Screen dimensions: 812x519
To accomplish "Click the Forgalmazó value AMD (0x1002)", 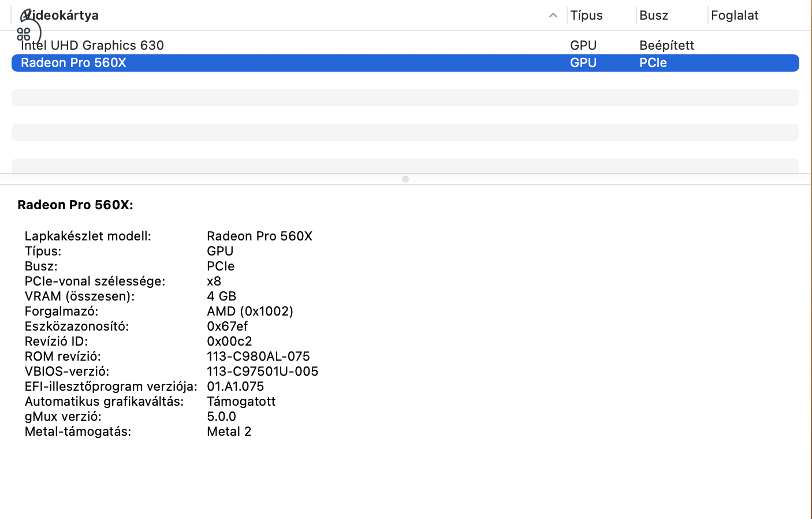I will coord(250,312).
